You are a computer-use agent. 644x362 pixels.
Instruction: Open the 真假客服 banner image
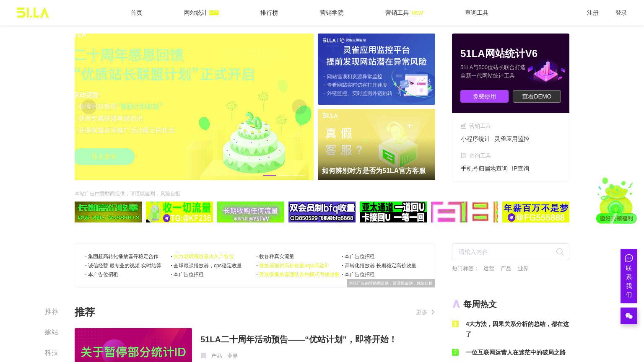pos(377,145)
